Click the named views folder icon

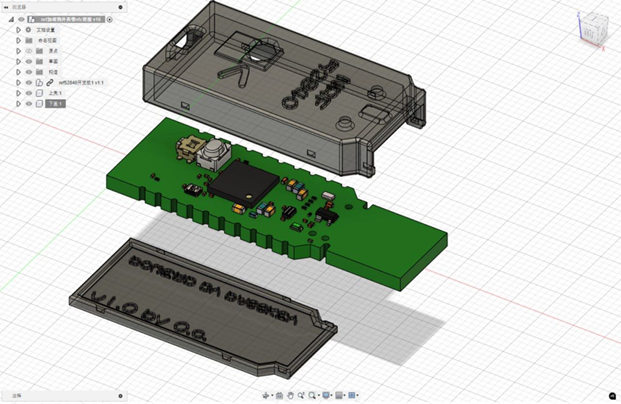tap(29, 40)
